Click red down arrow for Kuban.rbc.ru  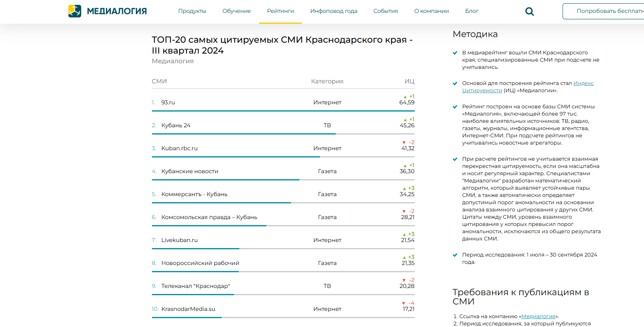pyautogui.click(x=404, y=143)
